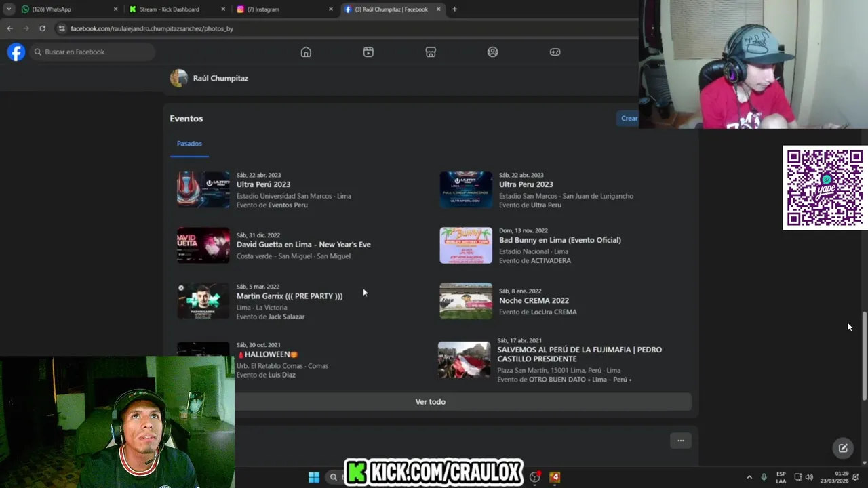Select the Pasados events tab
868x488 pixels.
click(189, 144)
